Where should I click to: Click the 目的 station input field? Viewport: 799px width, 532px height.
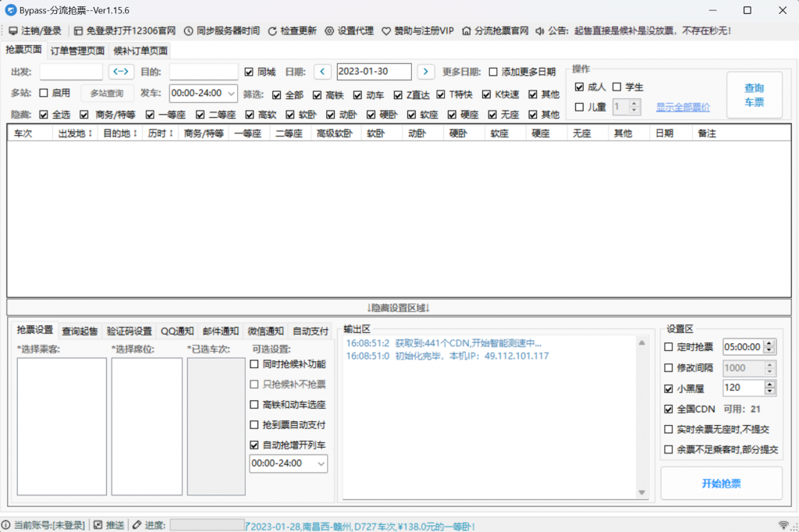click(x=204, y=72)
